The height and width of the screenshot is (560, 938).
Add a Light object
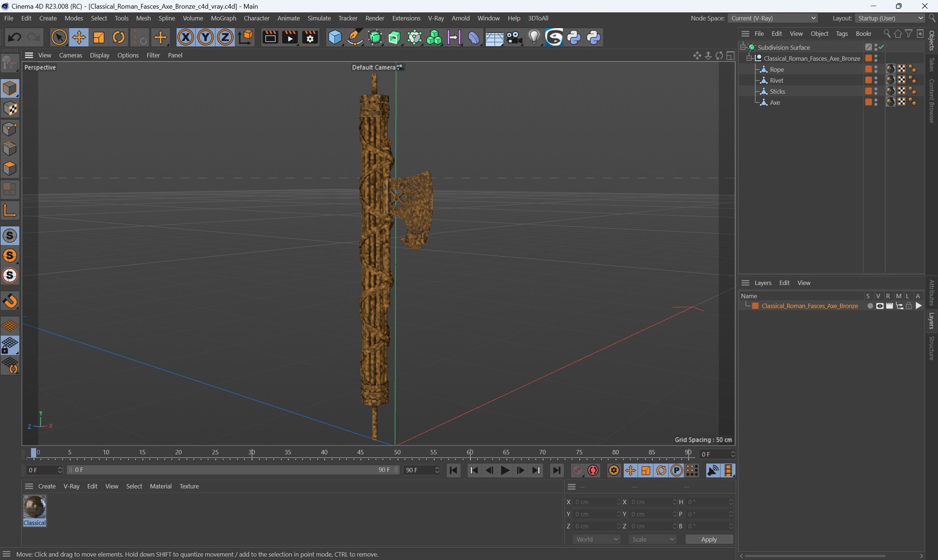tap(534, 37)
